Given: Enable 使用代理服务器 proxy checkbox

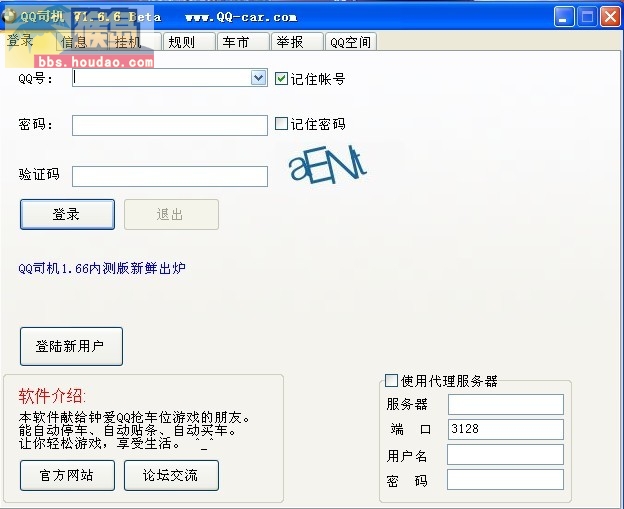Looking at the screenshot, I should tap(391, 380).
